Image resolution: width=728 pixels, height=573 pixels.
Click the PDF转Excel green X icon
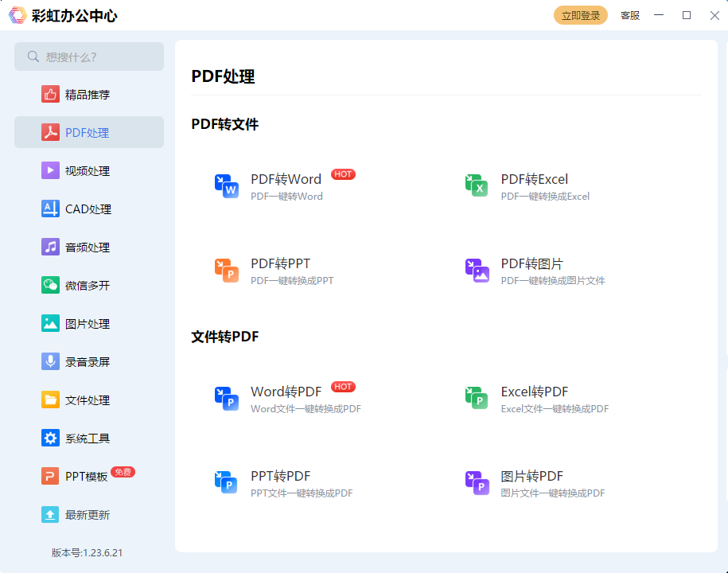click(477, 185)
